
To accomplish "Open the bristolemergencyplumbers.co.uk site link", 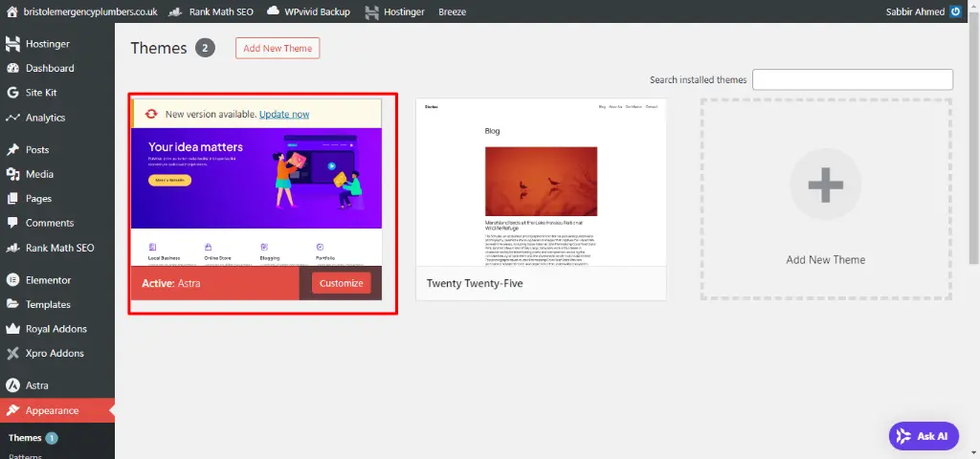I will (91, 11).
